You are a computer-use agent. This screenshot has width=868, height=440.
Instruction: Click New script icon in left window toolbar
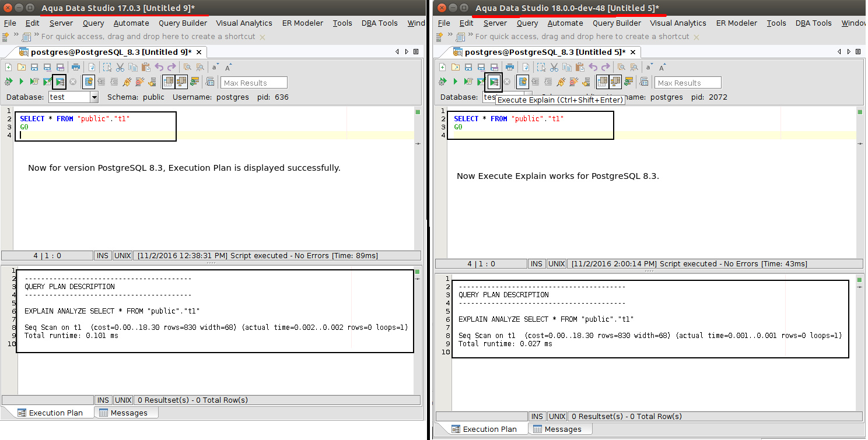pyautogui.click(x=8, y=67)
